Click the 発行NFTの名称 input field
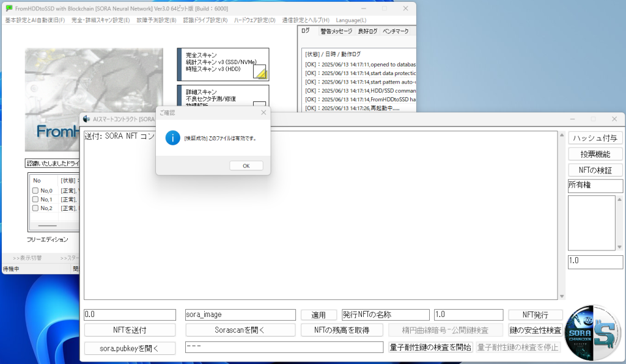This screenshot has height=364, width=626. coord(386,315)
